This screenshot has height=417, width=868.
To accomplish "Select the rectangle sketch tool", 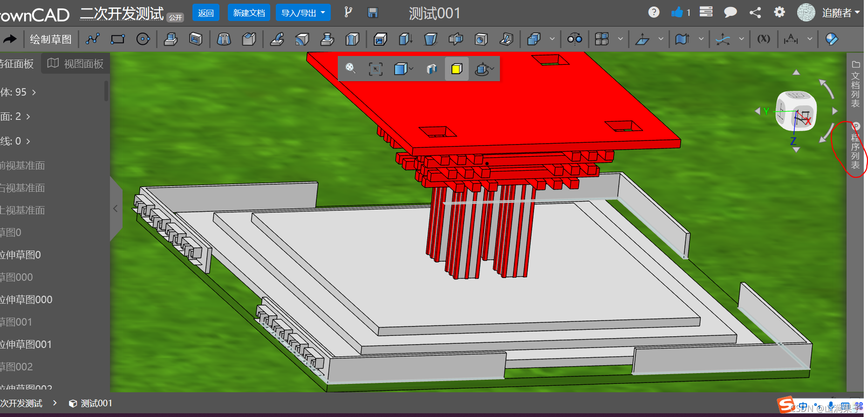I will pyautogui.click(x=117, y=39).
